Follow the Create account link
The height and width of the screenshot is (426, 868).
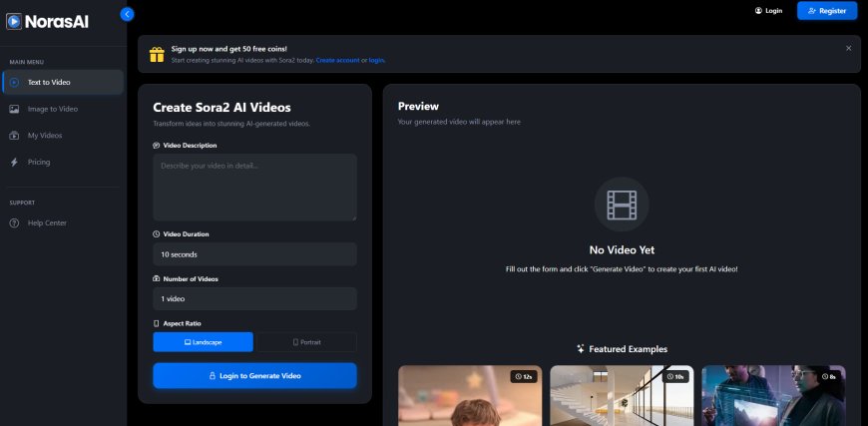[x=337, y=60]
